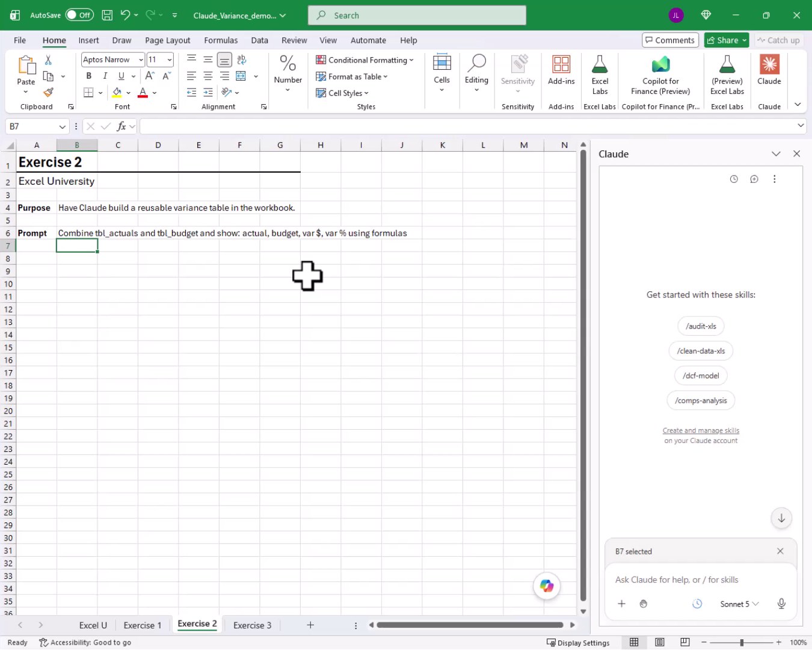812x650 pixels.
Task: Click the Save disk icon
Action: 107,15
